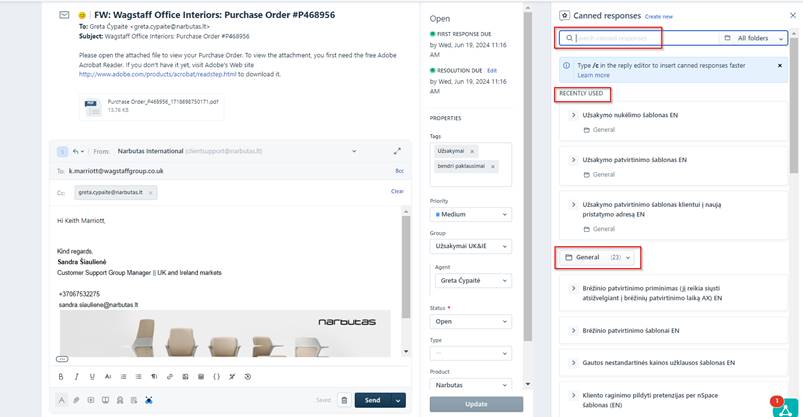
Task: Send the reply email
Action: point(373,400)
